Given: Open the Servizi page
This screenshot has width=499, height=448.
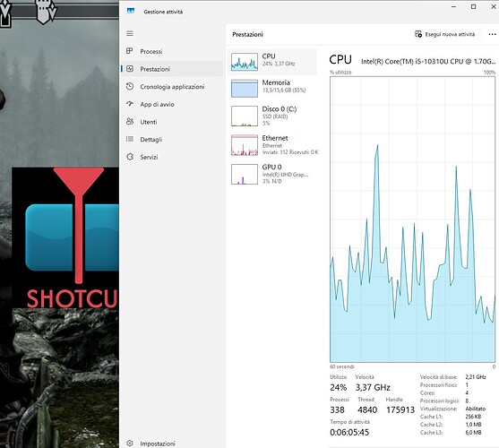Looking at the screenshot, I should [x=172, y=157].
